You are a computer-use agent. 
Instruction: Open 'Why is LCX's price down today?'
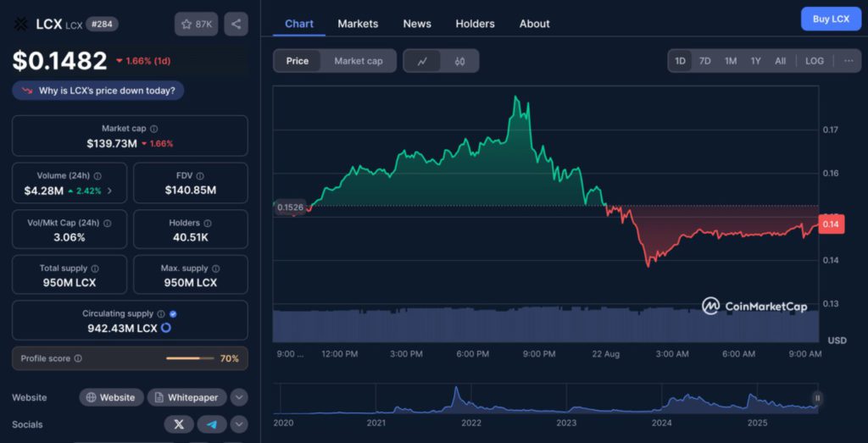(x=98, y=91)
